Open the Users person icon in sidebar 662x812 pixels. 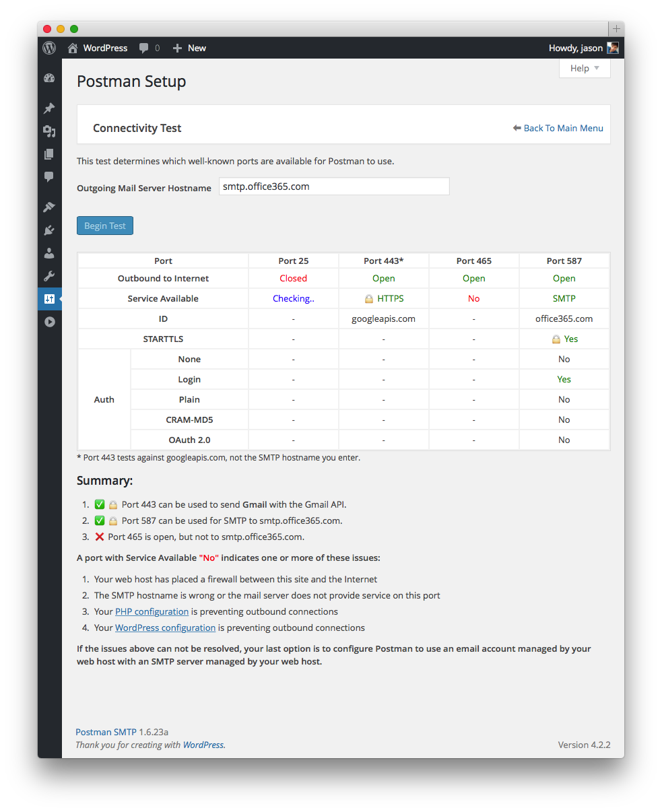[x=49, y=253]
